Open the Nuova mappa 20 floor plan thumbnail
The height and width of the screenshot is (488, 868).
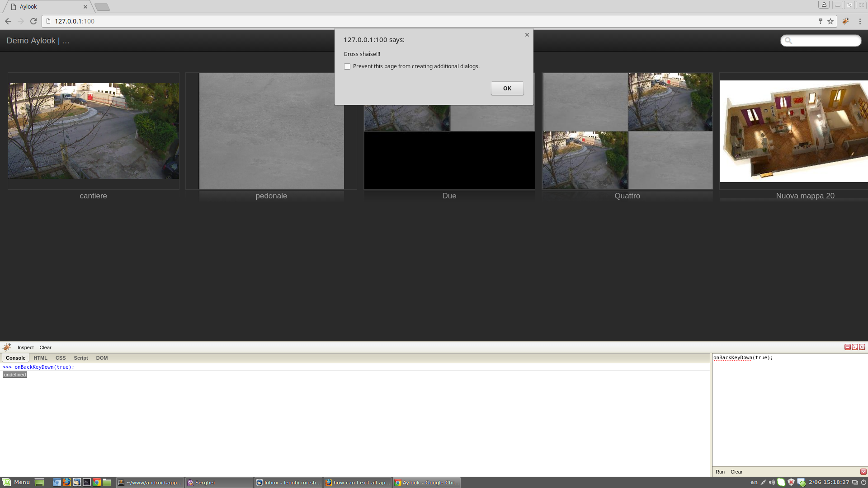pos(794,131)
